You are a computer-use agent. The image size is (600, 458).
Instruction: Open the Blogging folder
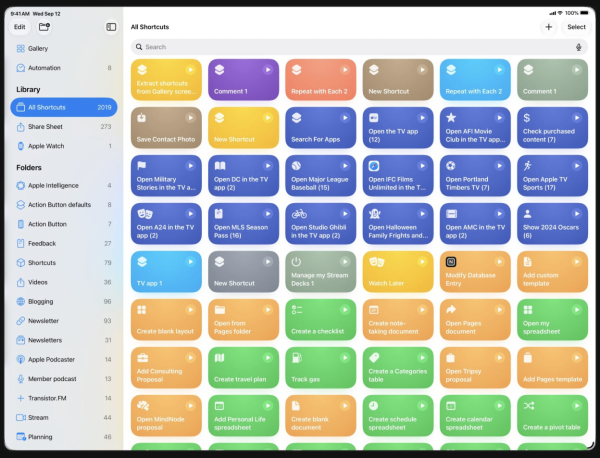click(x=64, y=302)
